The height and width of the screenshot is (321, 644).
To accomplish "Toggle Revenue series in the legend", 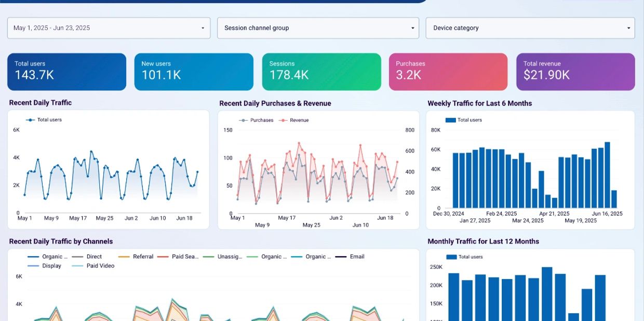I will click(294, 120).
